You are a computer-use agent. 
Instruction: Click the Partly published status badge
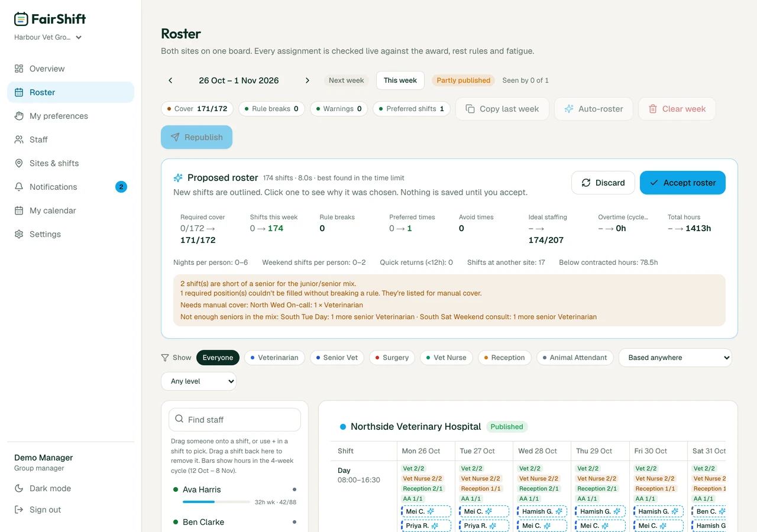[464, 80]
